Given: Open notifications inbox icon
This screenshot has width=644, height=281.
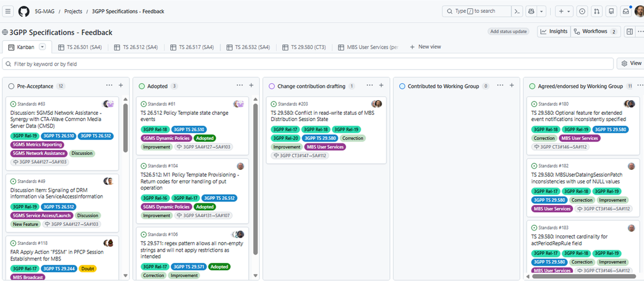Looking at the screenshot, I should coord(626,11).
